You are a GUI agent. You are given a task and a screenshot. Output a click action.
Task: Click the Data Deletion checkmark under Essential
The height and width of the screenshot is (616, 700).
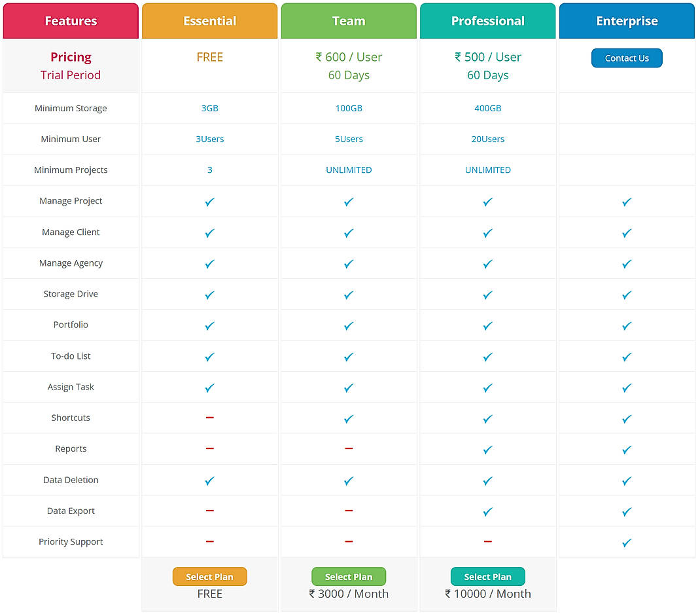(x=210, y=480)
